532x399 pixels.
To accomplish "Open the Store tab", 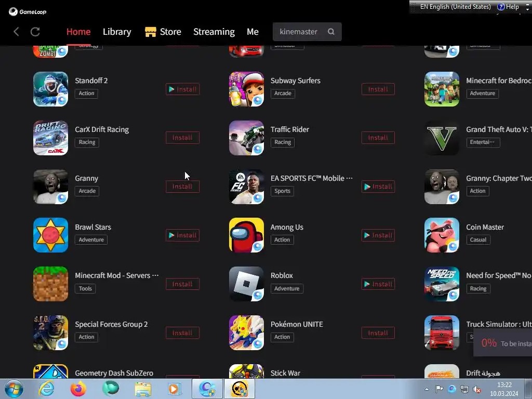I will [163, 32].
